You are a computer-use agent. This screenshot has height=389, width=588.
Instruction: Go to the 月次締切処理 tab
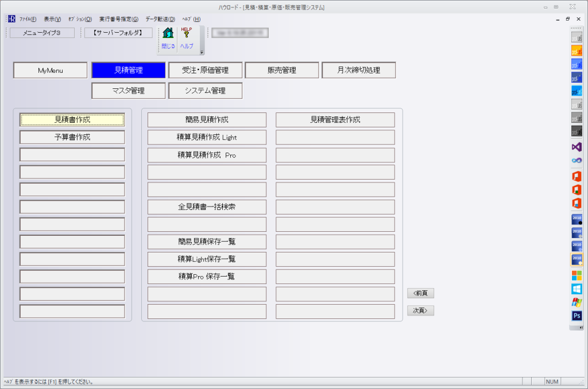(x=358, y=71)
